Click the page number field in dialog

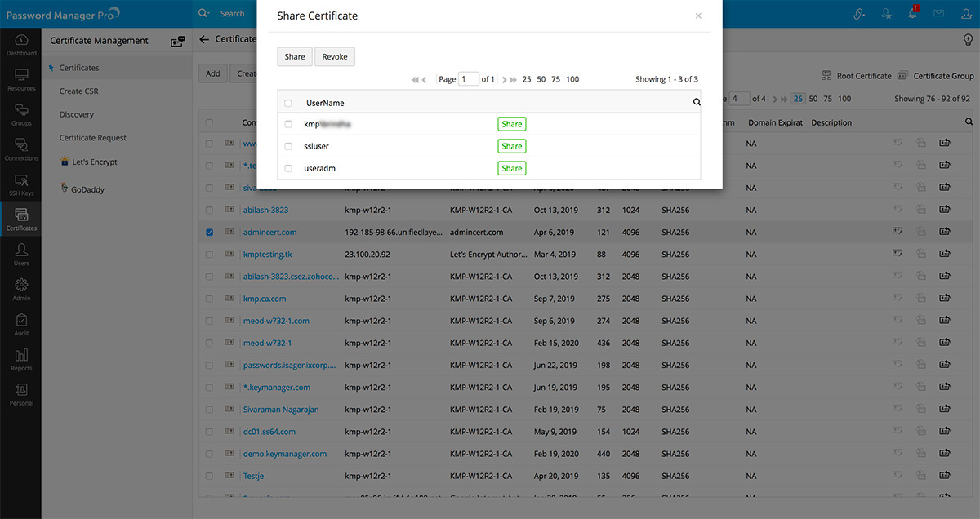click(468, 79)
